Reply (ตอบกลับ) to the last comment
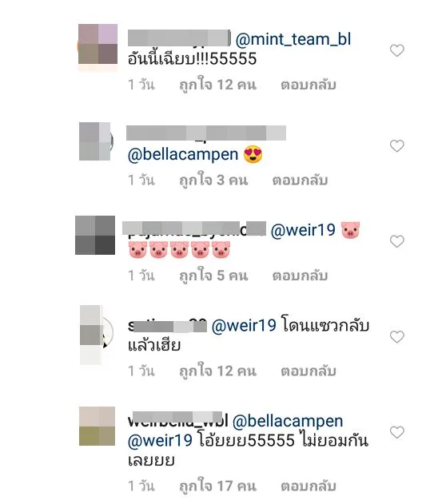This screenshot has width=426, height=504. click(x=309, y=486)
